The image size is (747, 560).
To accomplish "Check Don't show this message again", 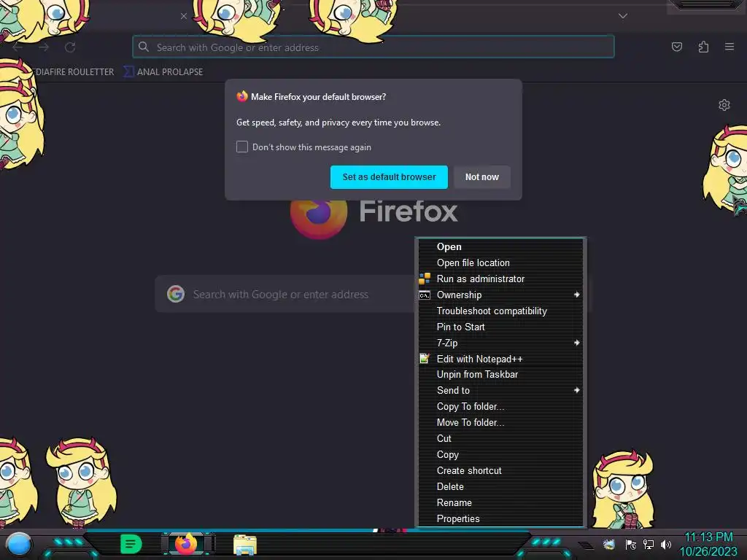I will pyautogui.click(x=242, y=147).
